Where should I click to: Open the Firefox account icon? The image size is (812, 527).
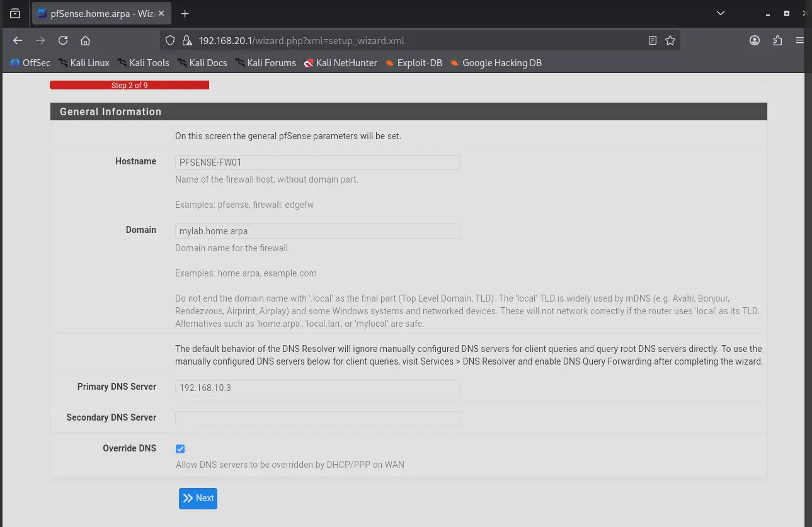pyautogui.click(x=755, y=40)
